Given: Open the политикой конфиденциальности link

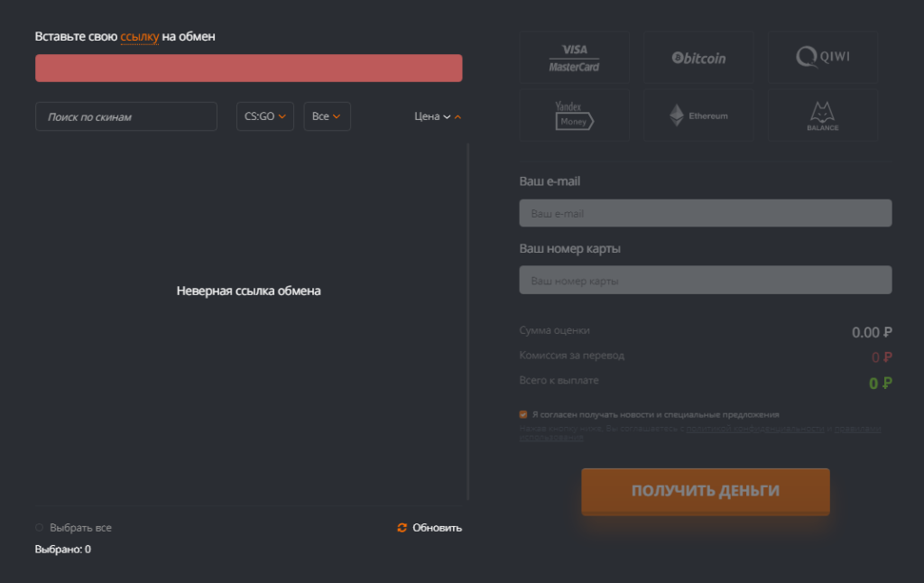Looking at the screenshot, I should pyautogui.click(x=755, y=429).
